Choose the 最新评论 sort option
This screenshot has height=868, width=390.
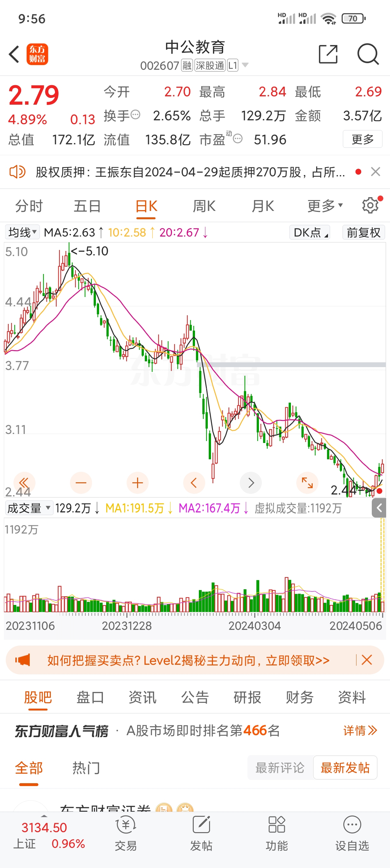[280, 768]
